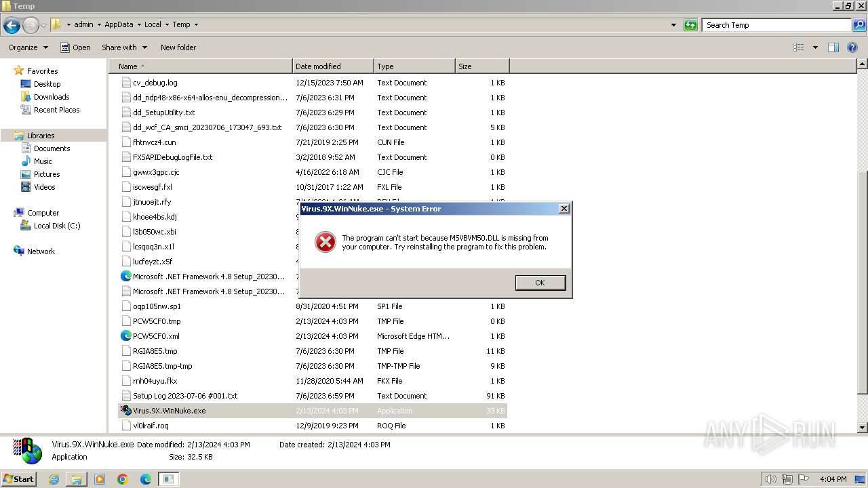Open the Organize menu
The image size is (868, 488).
[28, 47]
